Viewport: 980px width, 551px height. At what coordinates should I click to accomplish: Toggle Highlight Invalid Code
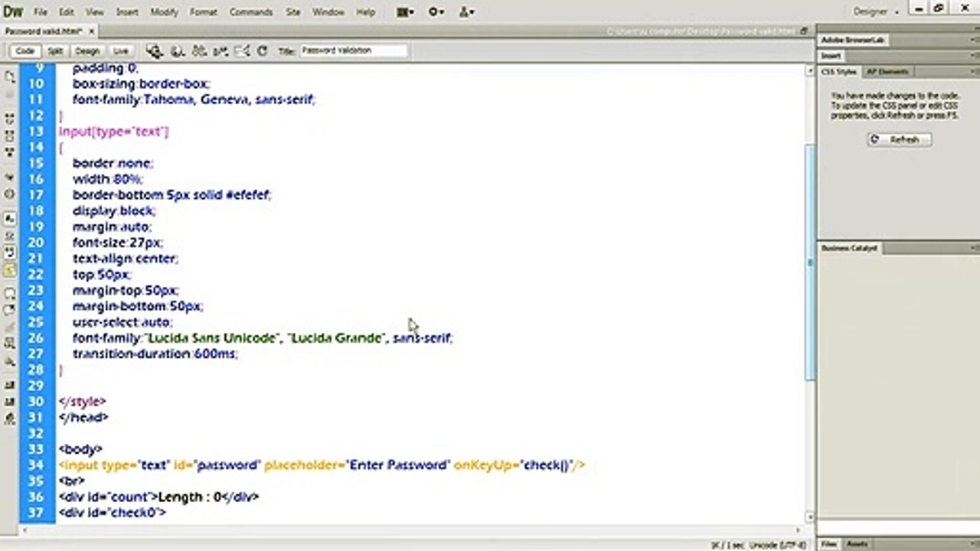(x=10, y=236)
